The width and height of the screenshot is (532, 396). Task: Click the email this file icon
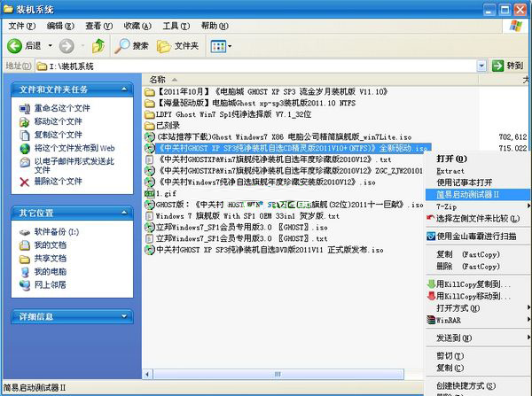[x=25, y=162]
